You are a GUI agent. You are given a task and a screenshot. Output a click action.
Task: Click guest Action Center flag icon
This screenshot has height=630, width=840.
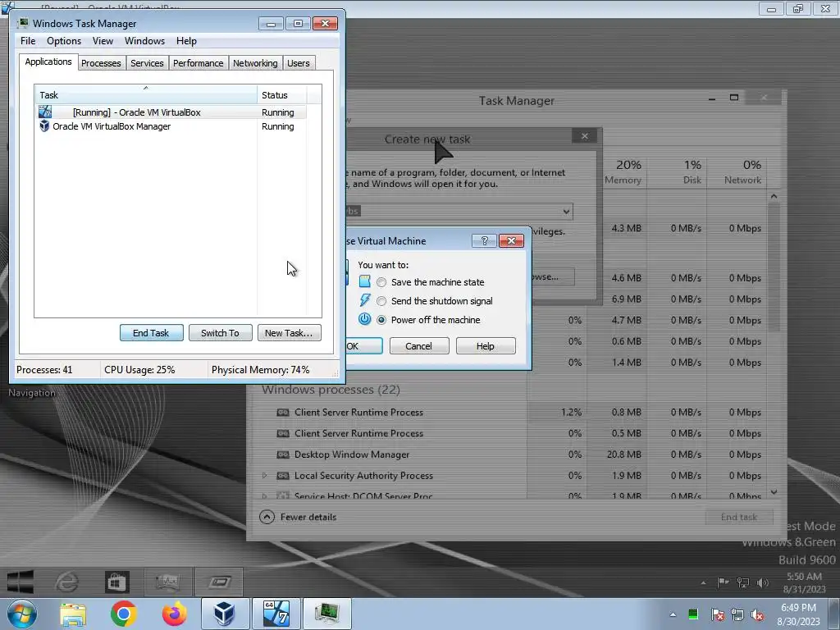pos(723,582)
